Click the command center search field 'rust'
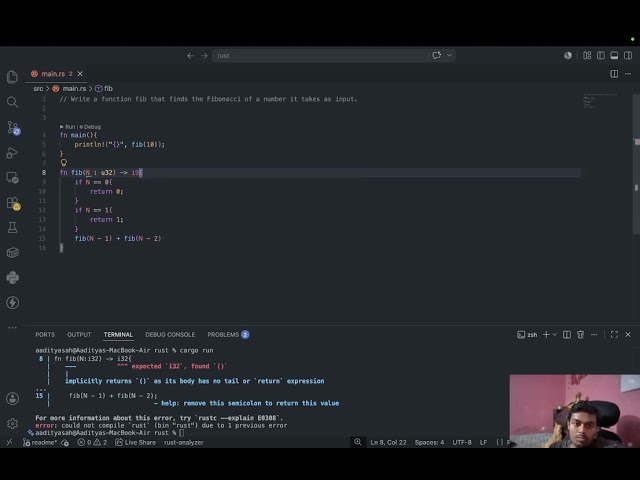Screen dimensions: 640x480 pyautogui.click(x=320, y=55)
